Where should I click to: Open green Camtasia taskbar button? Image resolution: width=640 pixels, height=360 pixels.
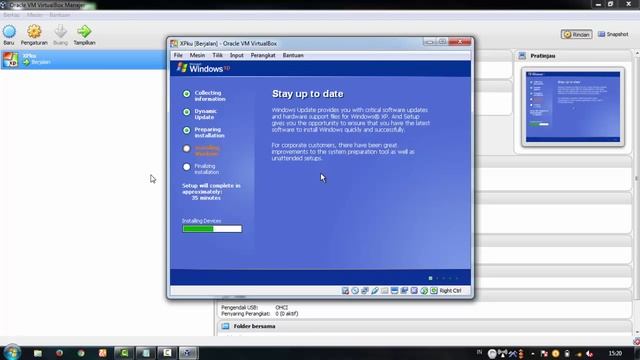124,353
